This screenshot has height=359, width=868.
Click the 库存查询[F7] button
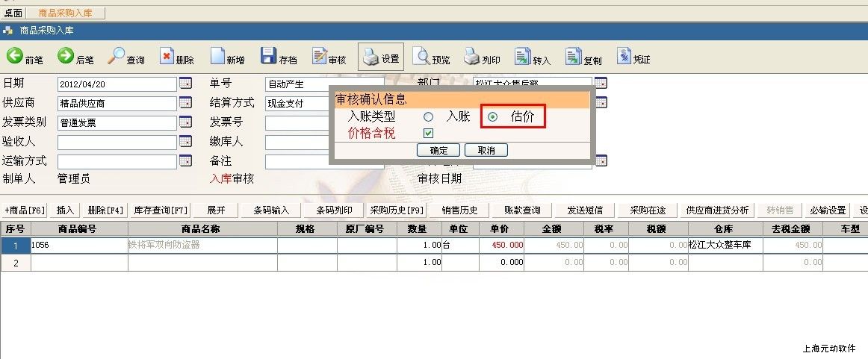(x=161, y=210)
